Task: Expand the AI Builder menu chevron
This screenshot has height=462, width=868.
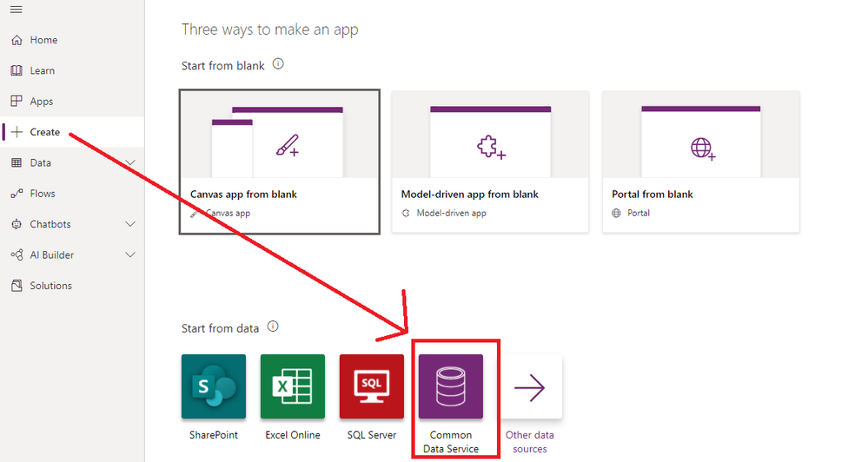Action: (x=130, y=254)
